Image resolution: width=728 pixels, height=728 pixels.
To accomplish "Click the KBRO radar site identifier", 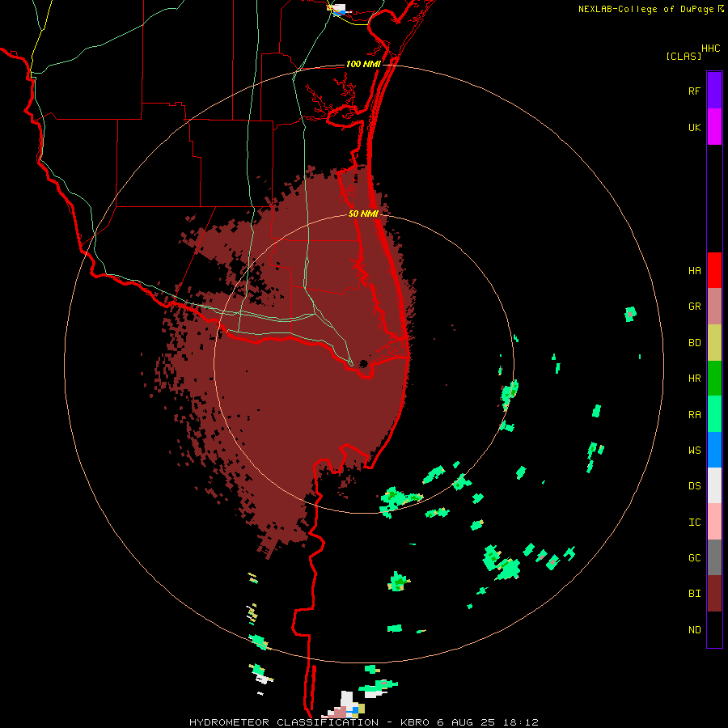I will tap(415, 722).
